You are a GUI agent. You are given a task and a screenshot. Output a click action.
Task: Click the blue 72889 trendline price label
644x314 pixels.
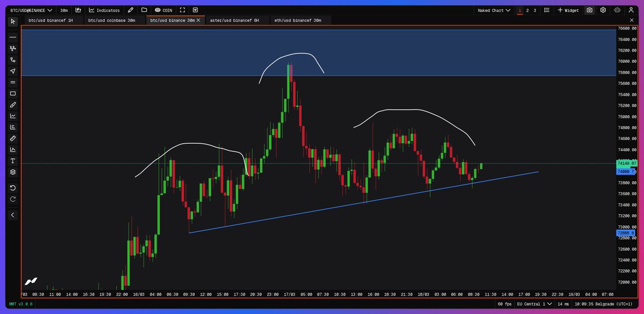[x=626, y=233]
